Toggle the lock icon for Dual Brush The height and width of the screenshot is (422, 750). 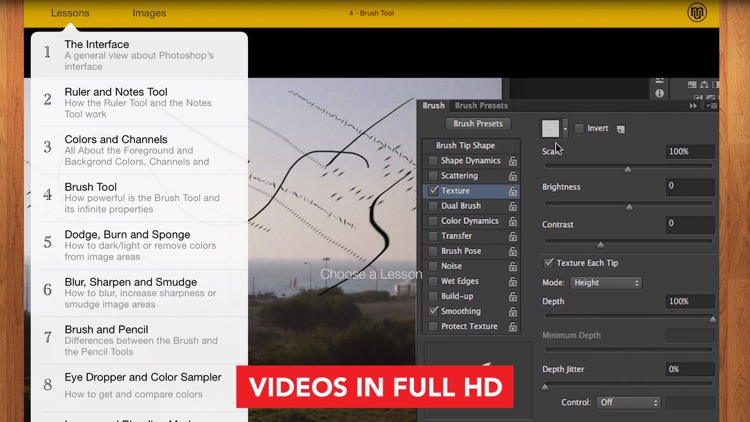[x=513, y=206]
